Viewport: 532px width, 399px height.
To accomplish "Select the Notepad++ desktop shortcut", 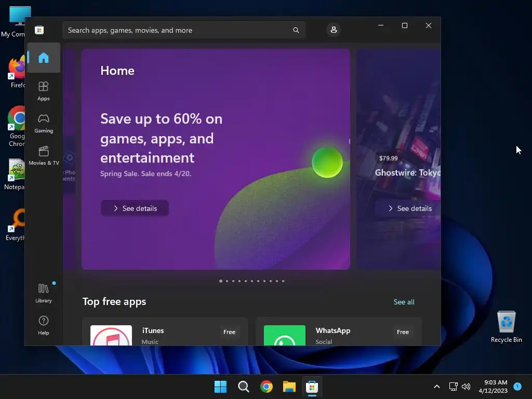I will (x=15, y=175).
